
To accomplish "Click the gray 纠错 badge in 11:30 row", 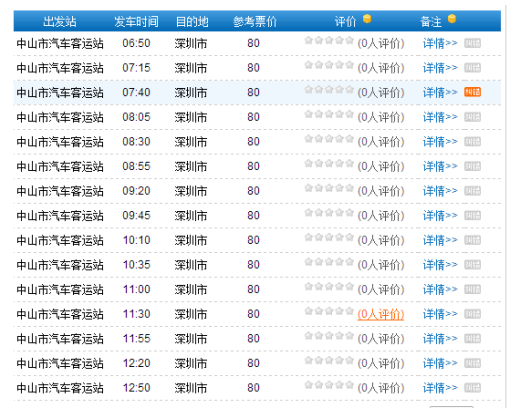I will pos(472,314).
